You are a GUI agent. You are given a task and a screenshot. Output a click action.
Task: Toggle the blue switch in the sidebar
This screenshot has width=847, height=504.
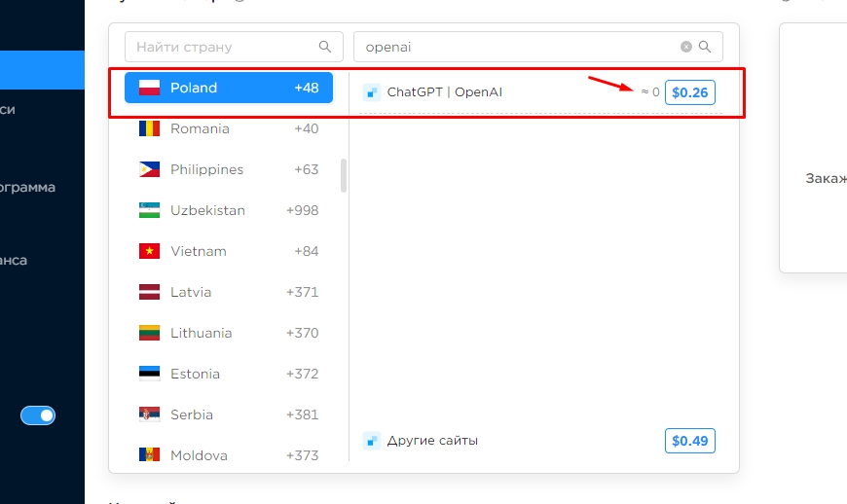tap(38, 415)
